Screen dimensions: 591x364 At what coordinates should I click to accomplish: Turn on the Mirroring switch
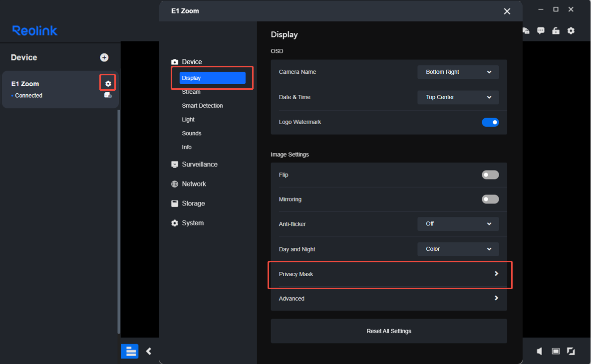coord(490,199)
